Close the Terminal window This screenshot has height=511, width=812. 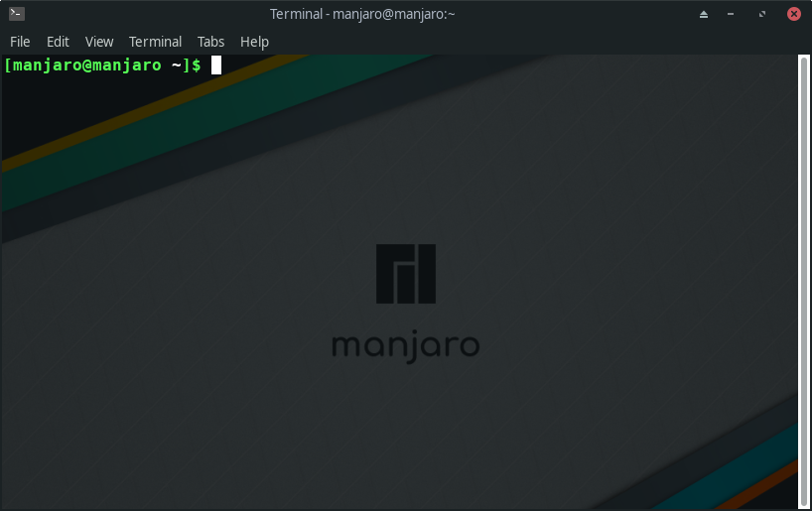pos(793,14)
